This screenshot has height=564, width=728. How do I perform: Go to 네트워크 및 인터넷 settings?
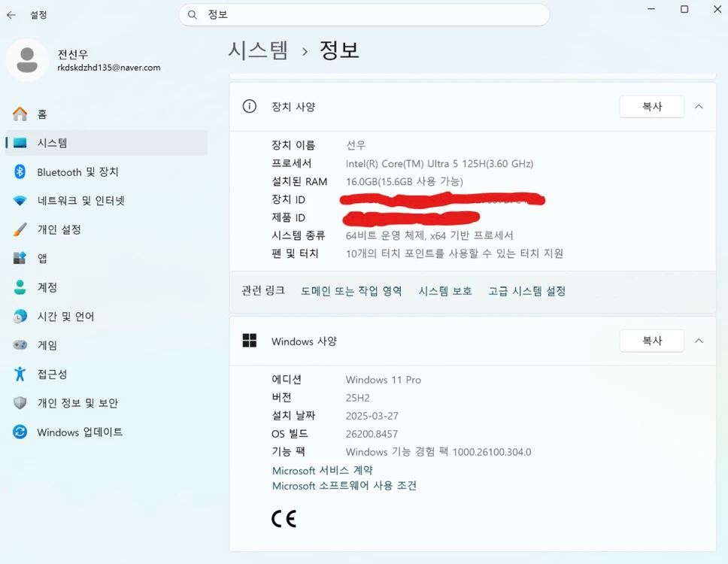point(106,201)
